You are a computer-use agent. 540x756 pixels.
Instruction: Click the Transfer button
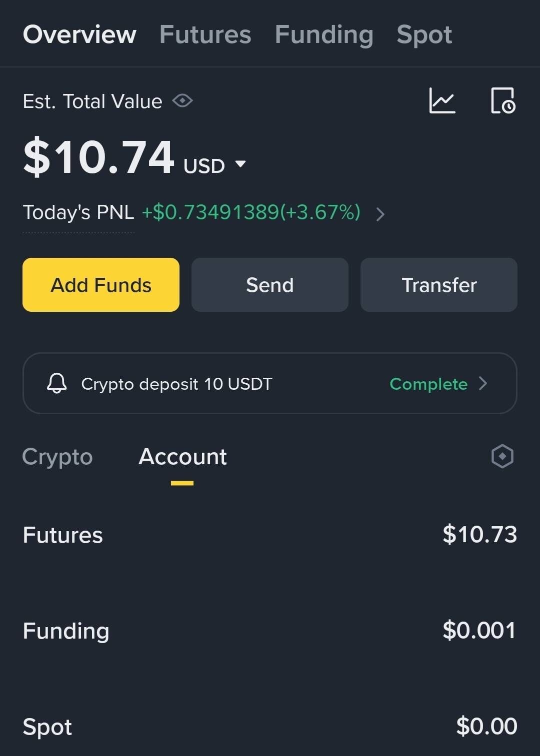(438, 285)
